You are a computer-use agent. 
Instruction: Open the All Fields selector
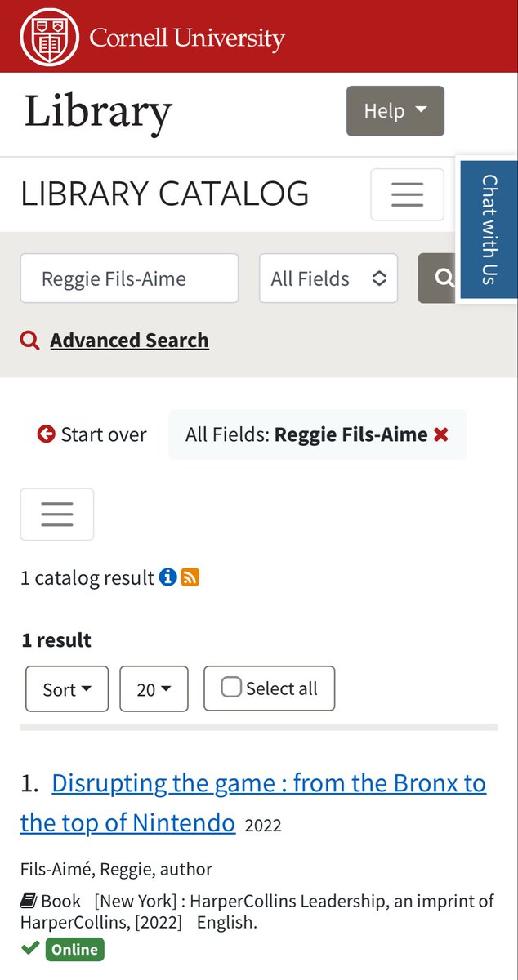tap(328, 278)
